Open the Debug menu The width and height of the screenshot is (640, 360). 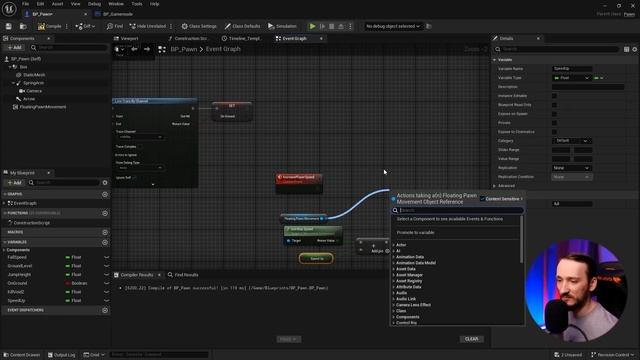coord(94,4)
